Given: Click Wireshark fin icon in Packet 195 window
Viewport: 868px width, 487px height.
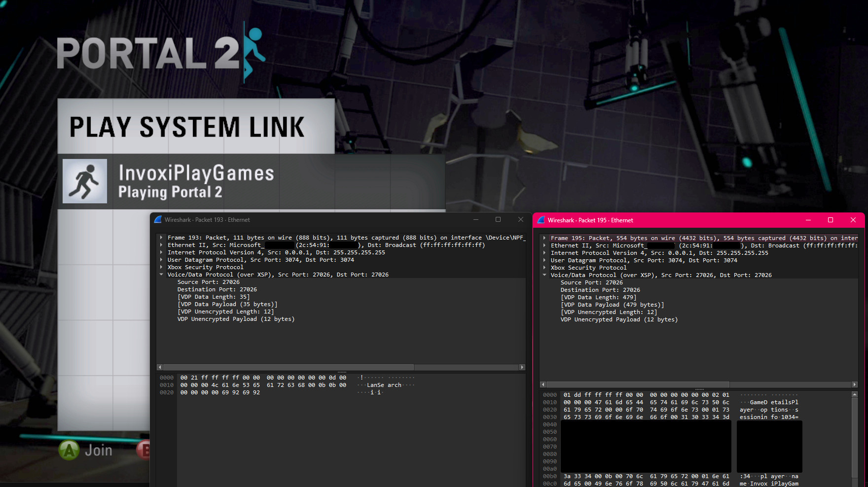Looking at the screenshot, I should [541, 220].
